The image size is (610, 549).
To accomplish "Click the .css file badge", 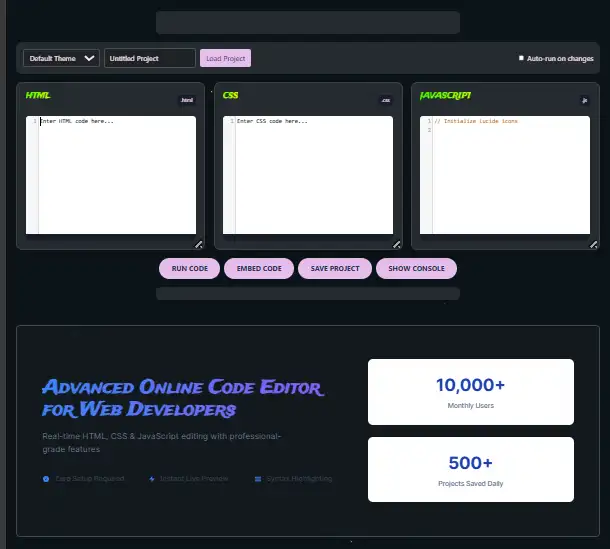I will click(x=386, y=100).
